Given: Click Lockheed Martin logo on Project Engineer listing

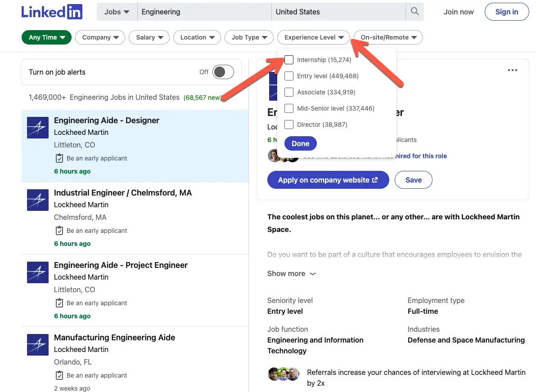Looking at the screenshot, I should click(x=38, y=272).
